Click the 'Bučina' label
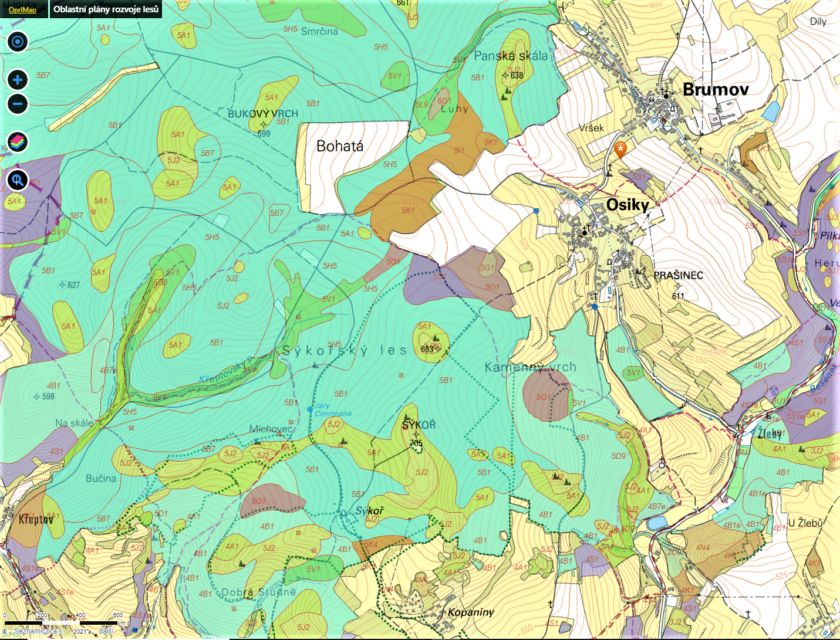Screen dimensions: 840x640 click(101, 478)
